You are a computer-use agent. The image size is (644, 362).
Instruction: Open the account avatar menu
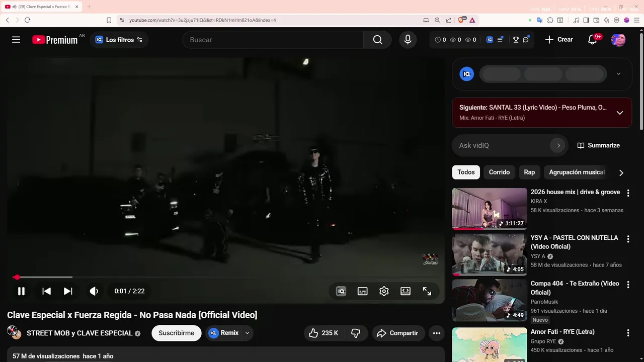618,40
